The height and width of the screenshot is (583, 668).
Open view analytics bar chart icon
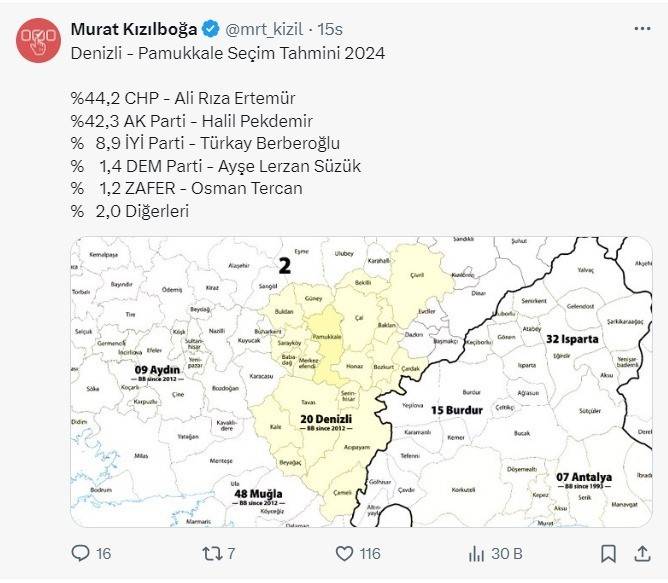pos(478,553)
